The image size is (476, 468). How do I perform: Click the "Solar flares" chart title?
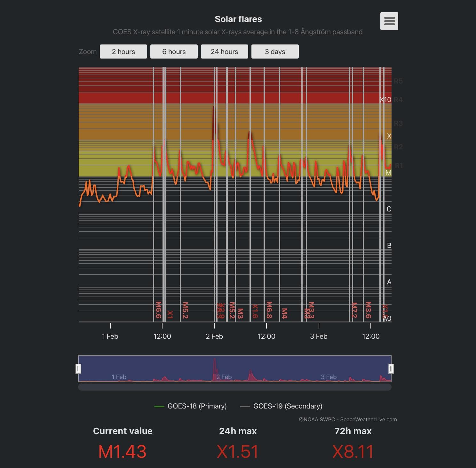[x=238, y=19]
